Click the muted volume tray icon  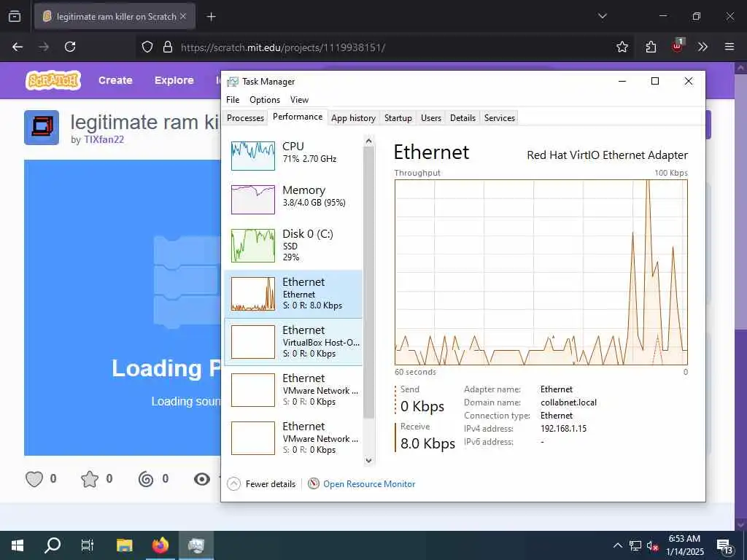click(x=653, y=545)
